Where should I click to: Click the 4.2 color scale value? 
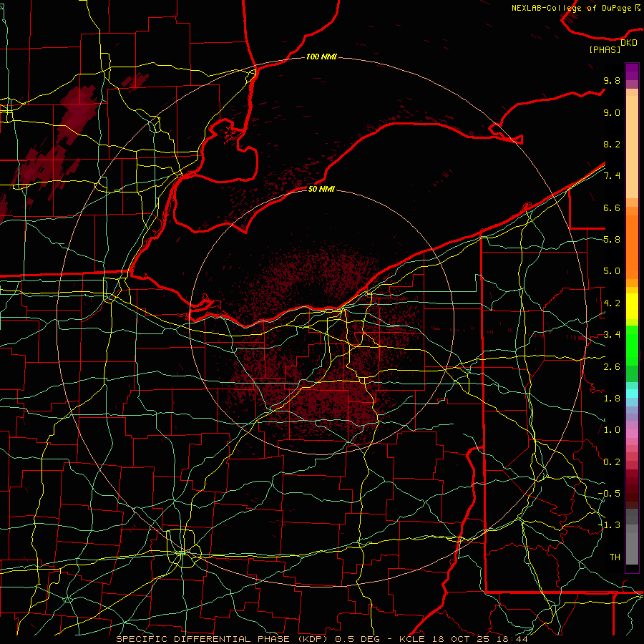point(612,303)
